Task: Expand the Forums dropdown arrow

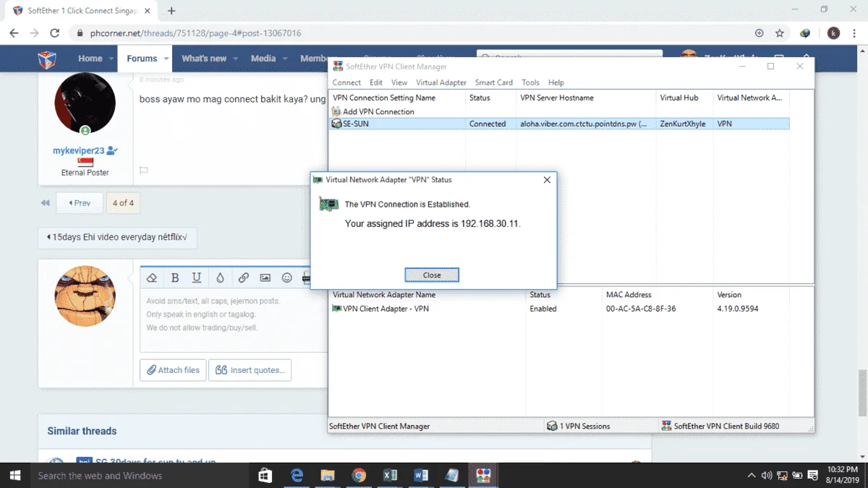Action: (166, 59)
